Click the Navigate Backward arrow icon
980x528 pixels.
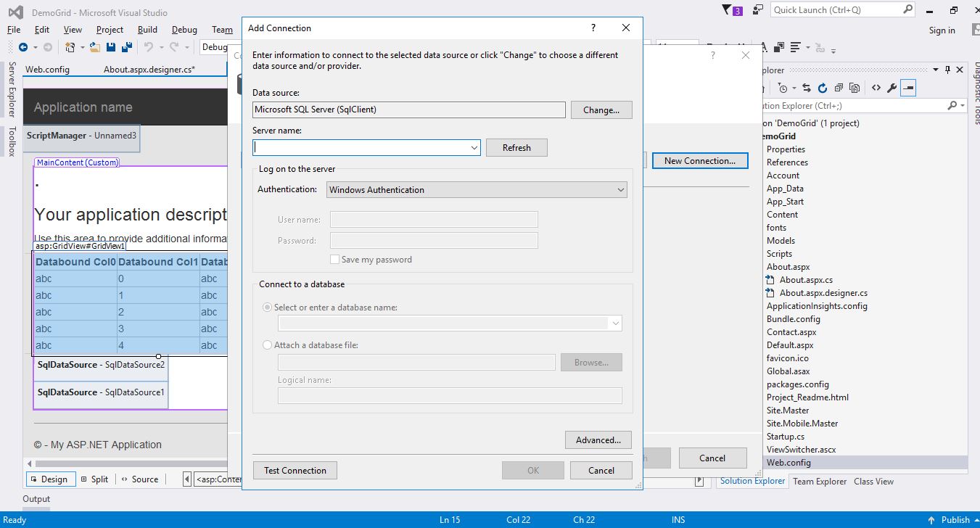click(23, 47)
